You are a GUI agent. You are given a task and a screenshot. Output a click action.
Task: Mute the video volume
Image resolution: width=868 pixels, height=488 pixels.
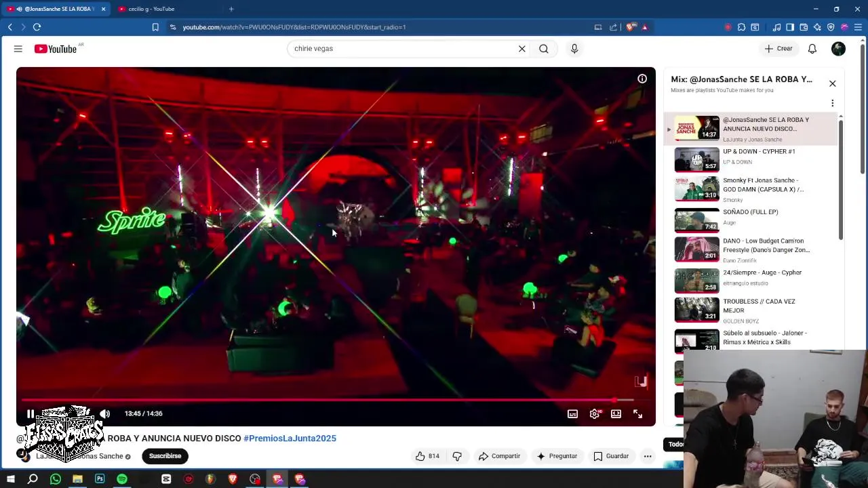(x=105, y=413)
